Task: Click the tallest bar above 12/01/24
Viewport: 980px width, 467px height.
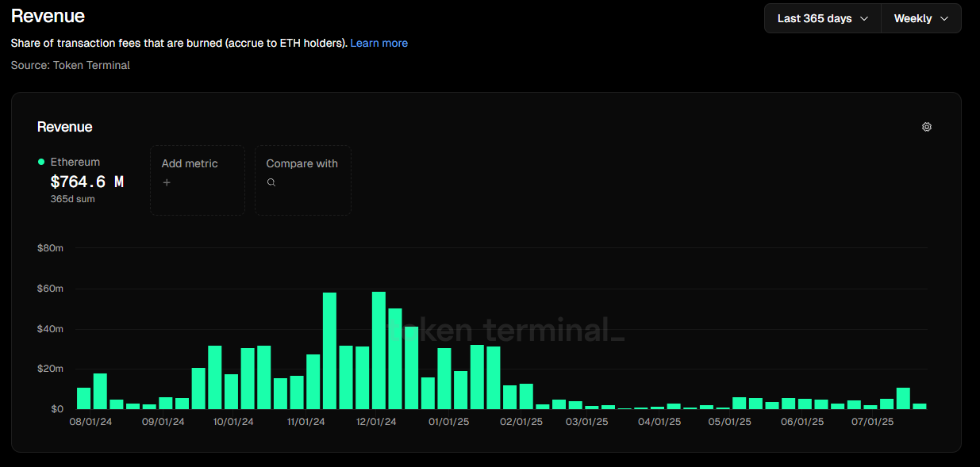Action: (379, 350)
